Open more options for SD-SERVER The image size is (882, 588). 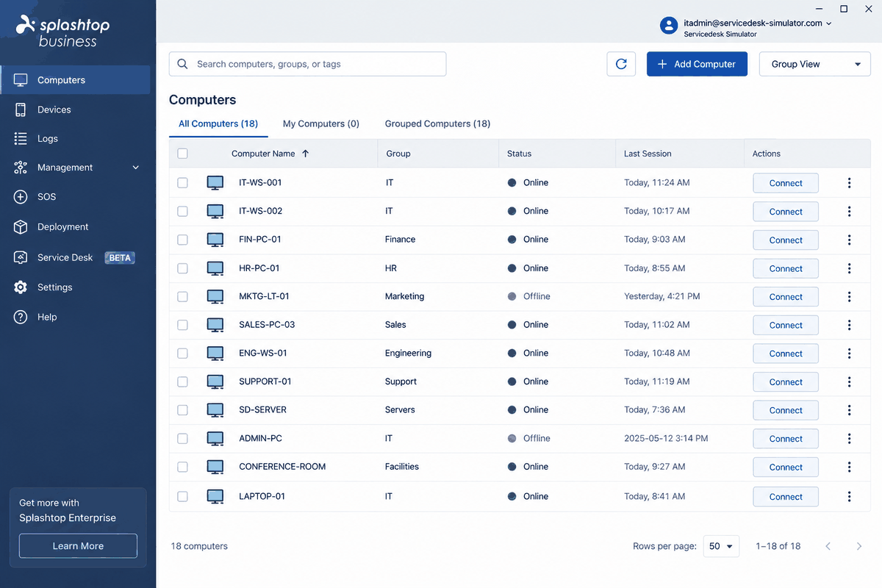(x=849, y=410)
